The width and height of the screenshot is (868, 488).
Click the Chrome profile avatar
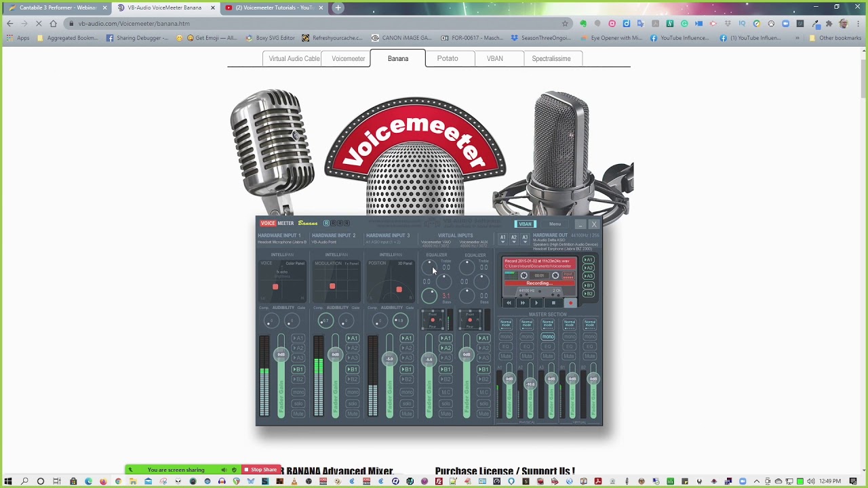pos(844,23)
